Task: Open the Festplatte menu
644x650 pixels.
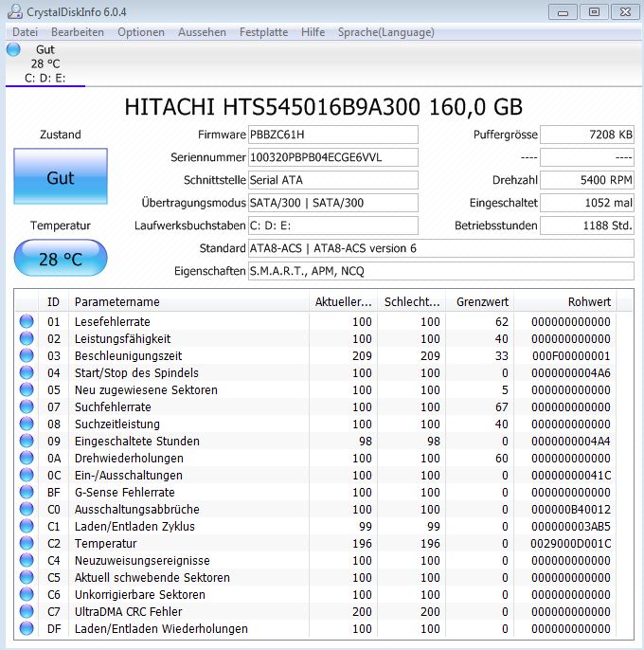Action: (x=263, y=32)
